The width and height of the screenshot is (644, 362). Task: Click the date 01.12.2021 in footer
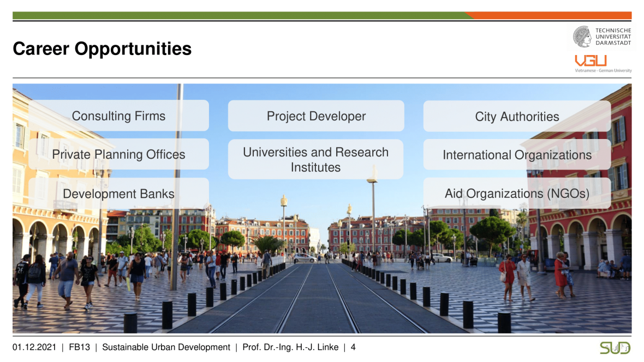coord(34,347)
